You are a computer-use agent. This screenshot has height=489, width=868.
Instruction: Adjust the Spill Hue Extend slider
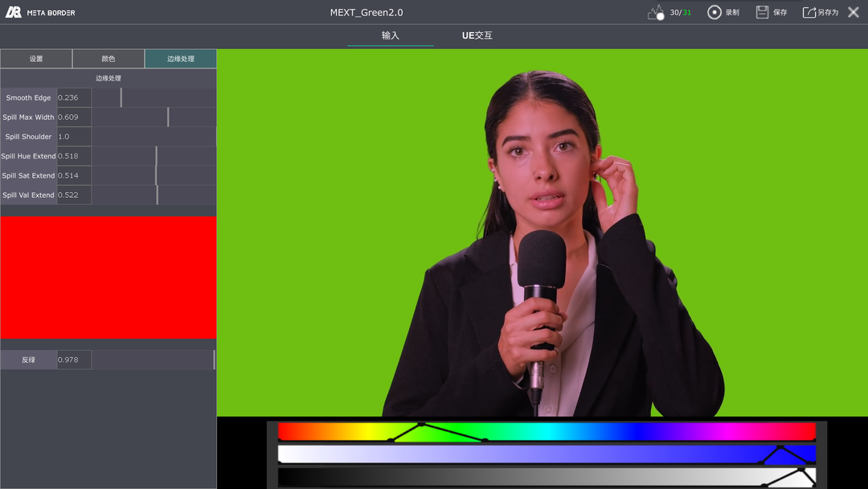(154, 156)
